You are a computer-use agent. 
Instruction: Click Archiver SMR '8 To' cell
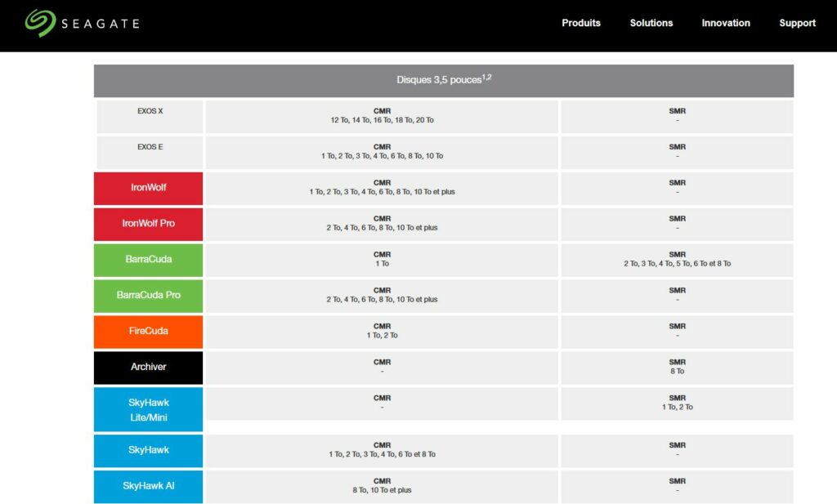point(678,368)
